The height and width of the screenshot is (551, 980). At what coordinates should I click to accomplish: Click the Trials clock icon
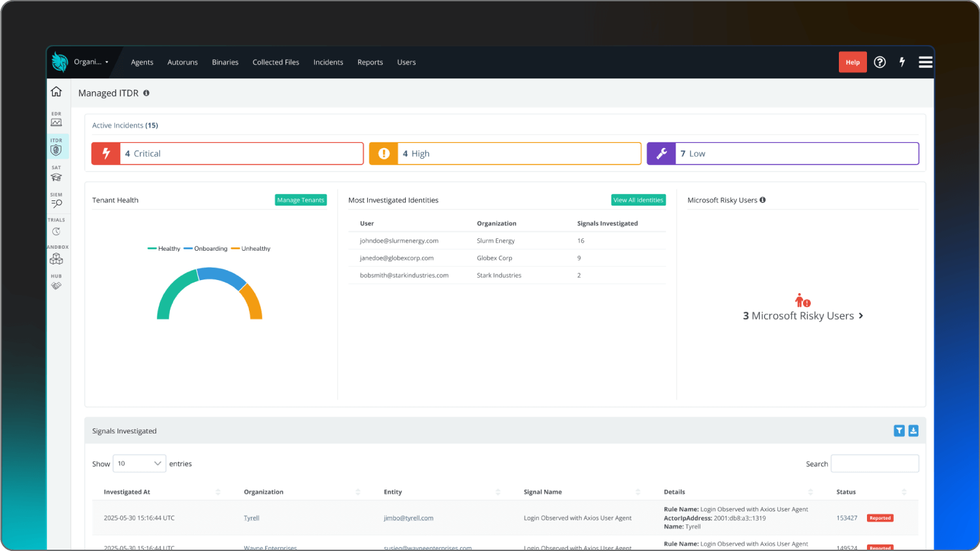56,230
